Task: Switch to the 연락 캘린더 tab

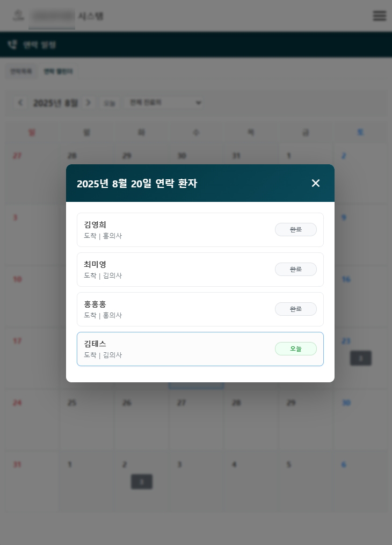Action: click(58, 71)
